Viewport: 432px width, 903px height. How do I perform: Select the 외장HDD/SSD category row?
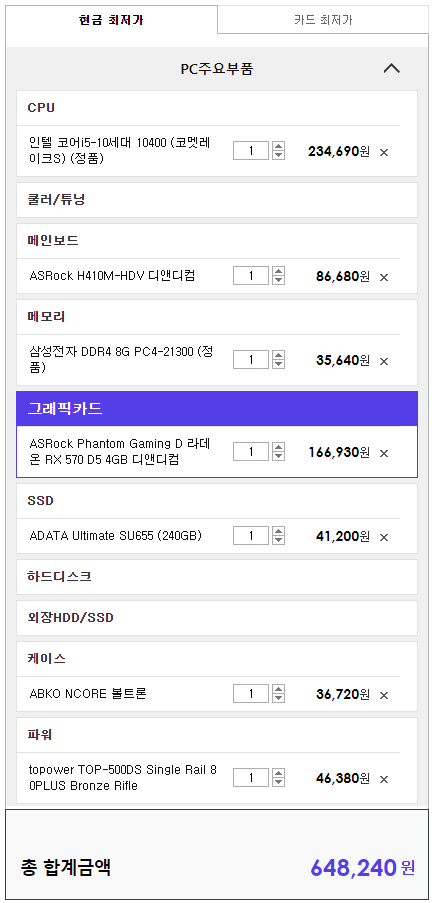pyautogui.click(x=217, y=618)
